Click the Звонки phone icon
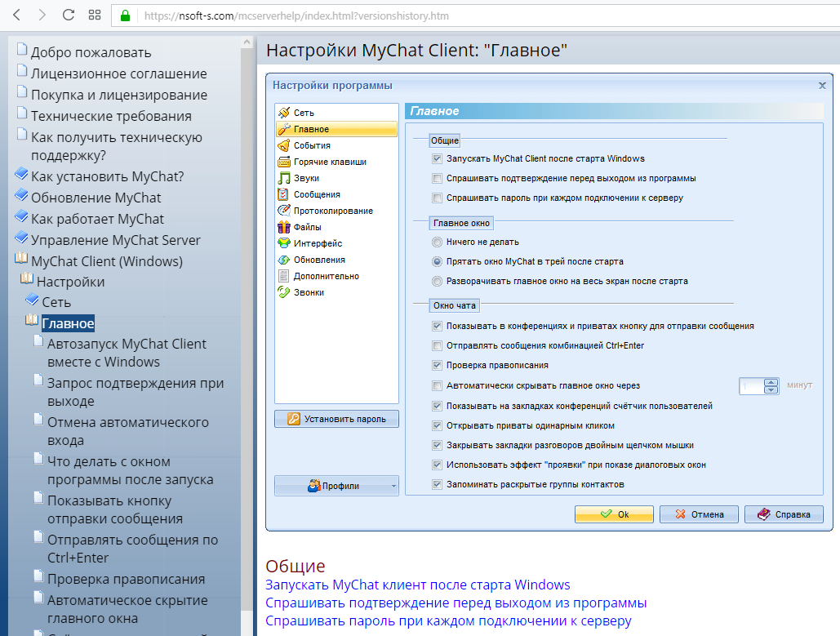The height and width of the screenshot is (636, 840). pos(284,292)
